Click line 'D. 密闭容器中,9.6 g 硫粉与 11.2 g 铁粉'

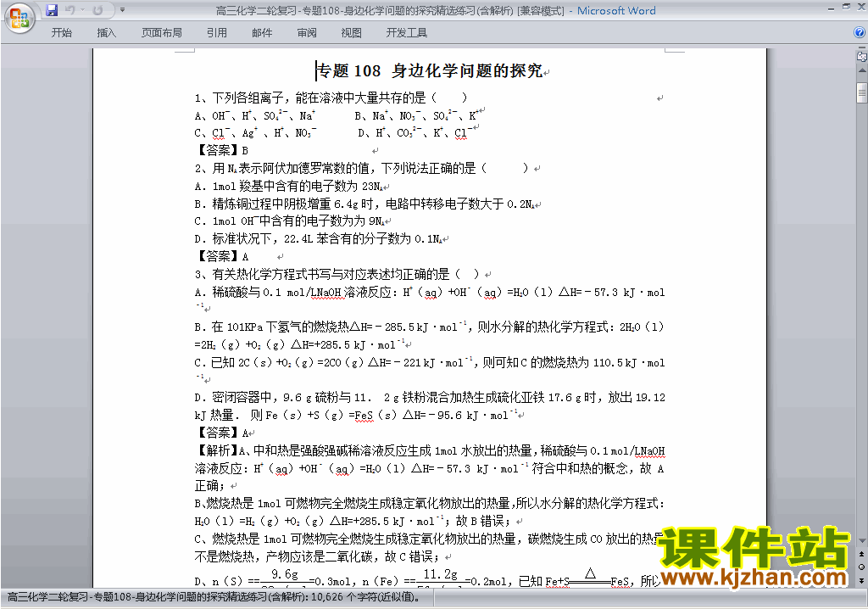(x=430, y=406)
